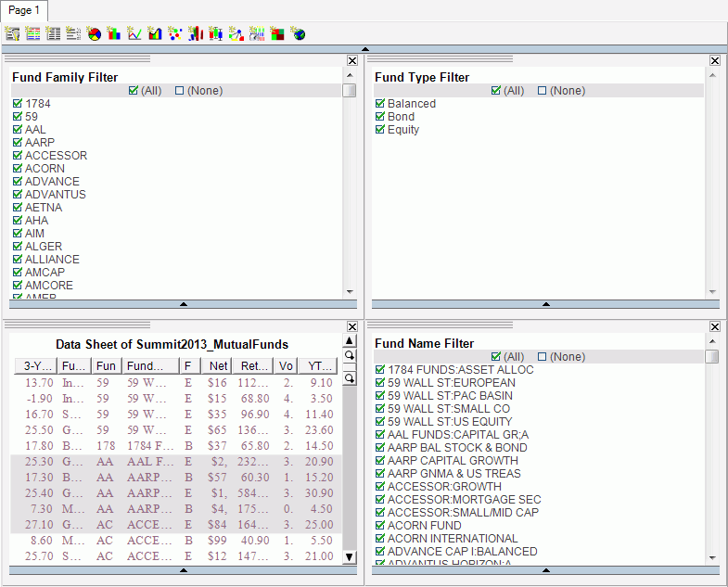
Task: Click the Data Sheet scroll-up arrow button
Action: (x=349, y=340)
